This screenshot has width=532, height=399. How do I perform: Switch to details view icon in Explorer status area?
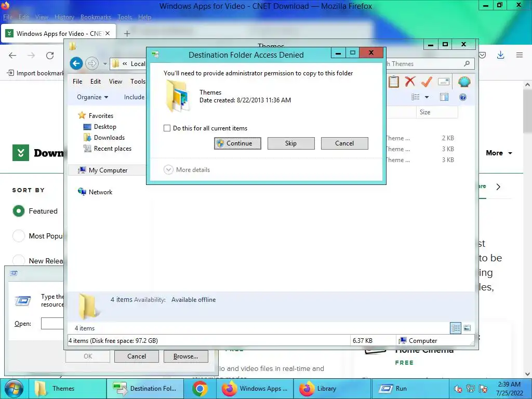pyautogui.click(x=456, y=328)
